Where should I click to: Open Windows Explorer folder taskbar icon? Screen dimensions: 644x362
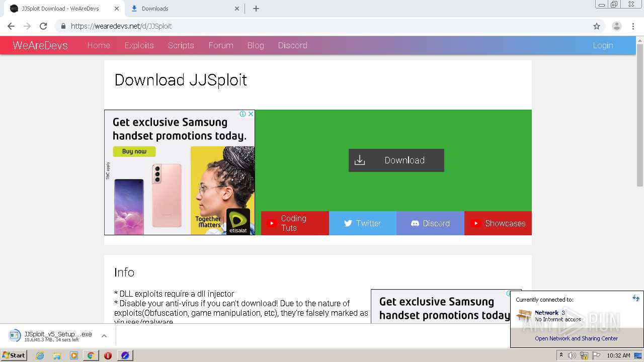coord(57,355)
